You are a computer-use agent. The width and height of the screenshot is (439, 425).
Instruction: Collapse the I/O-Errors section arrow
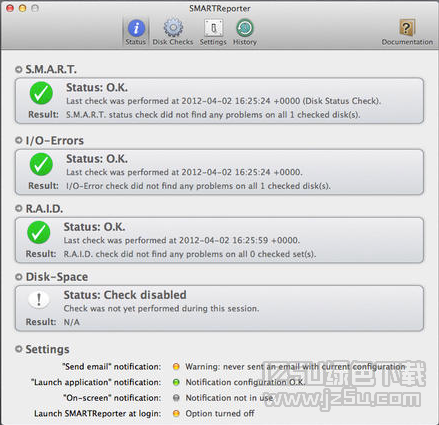(x=19, y=141)
